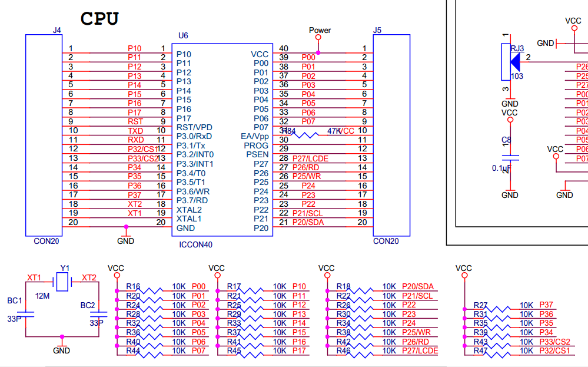Image resolution: width=588 pixels, height=367 pixels.
Task: Click P07 label in R44 row
Action: point(199,351)
